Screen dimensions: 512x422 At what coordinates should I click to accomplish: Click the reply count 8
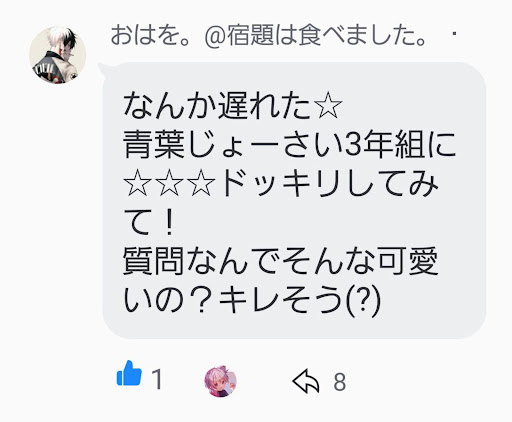[x=340, y=382]
